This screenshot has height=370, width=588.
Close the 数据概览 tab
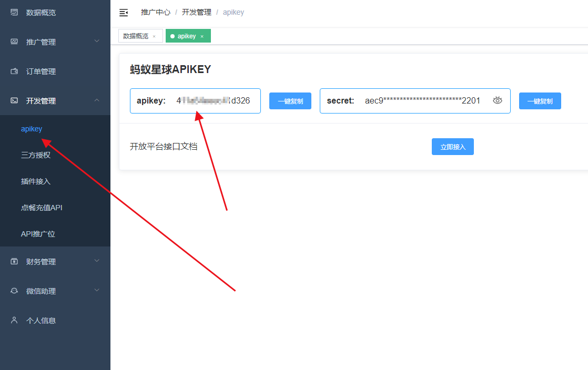tap(154, 36)
